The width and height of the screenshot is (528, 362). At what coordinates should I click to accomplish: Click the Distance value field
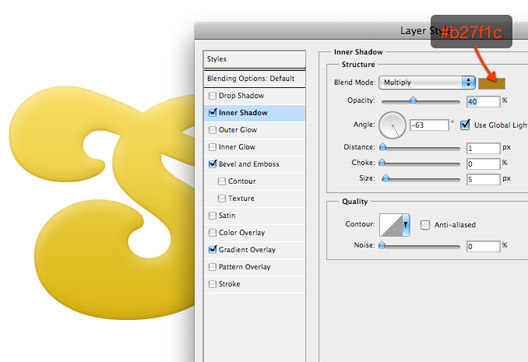point(483,148)
